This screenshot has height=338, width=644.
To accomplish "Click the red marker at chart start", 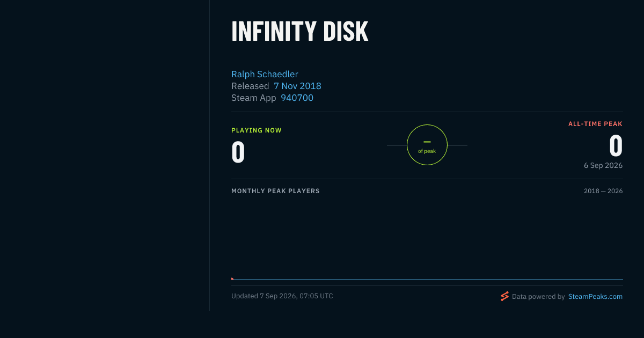I will click(232, 278).
